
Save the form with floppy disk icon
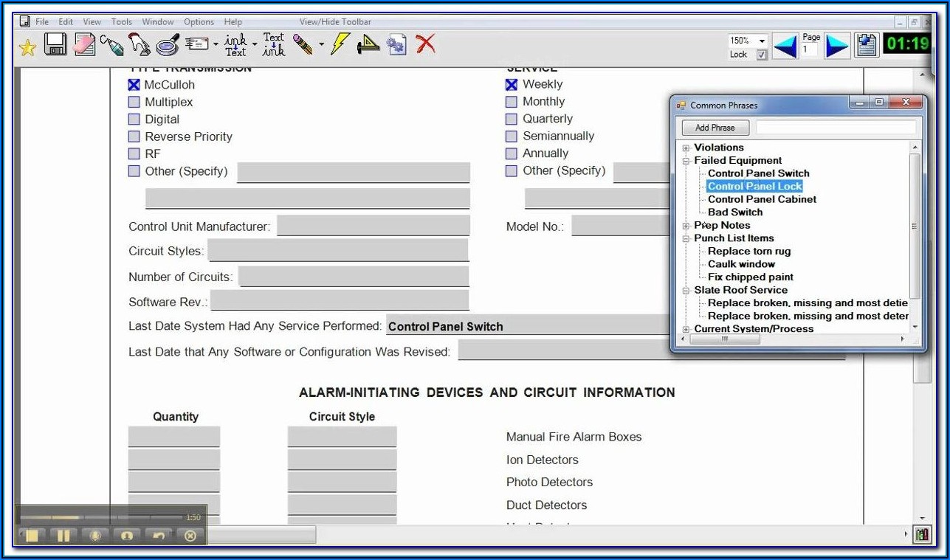(x=55, y=46)
